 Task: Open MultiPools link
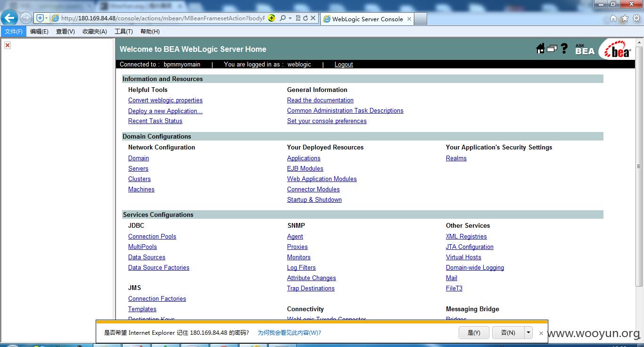coord(142,247)
